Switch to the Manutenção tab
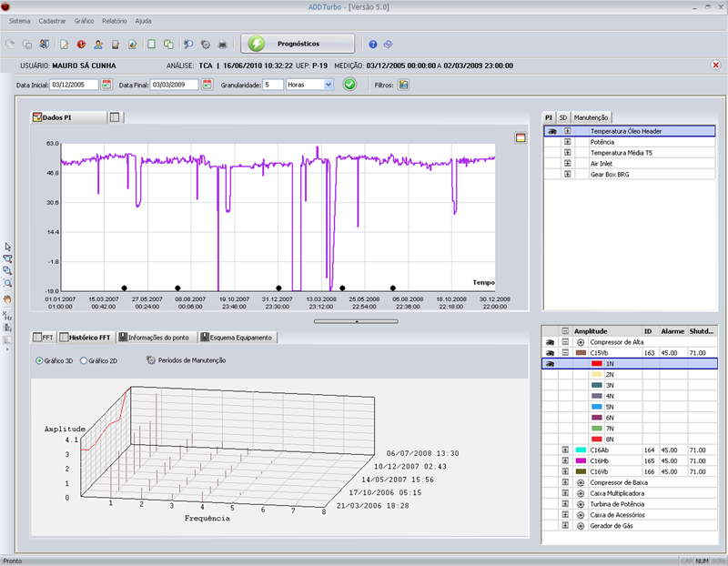Screen dimensions: 728x566 pos(591,117)
